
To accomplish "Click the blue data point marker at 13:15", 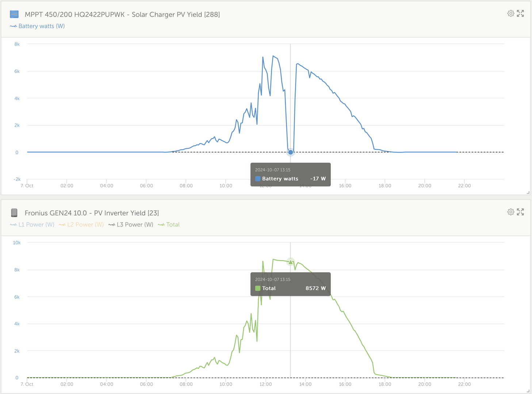I will [290, 152].
